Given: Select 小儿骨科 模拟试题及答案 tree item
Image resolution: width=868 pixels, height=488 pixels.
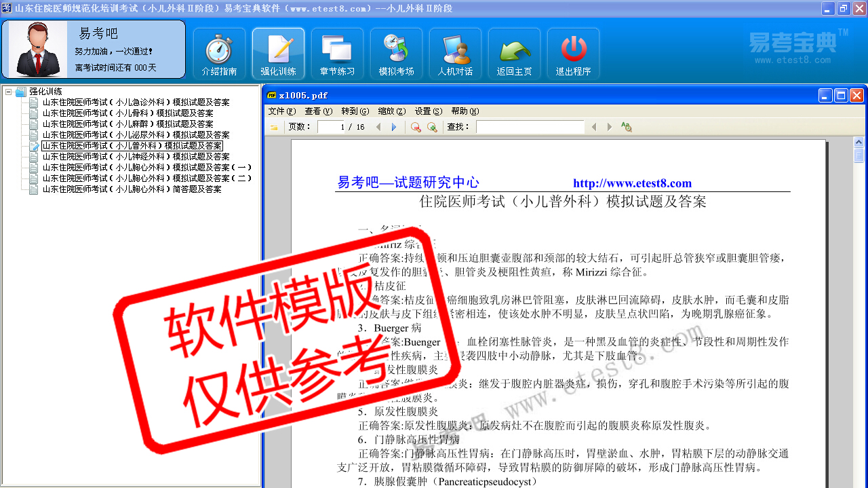Looking at the screenshot, I should click(127, 113).
